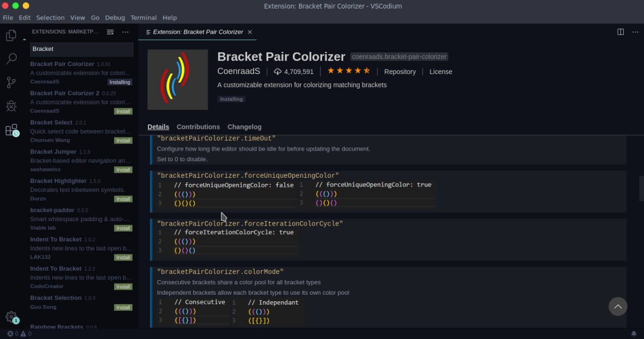644x339 pixels.
Task: Click the details pane vertical scrollbar thumb
Action: point(641,188)
